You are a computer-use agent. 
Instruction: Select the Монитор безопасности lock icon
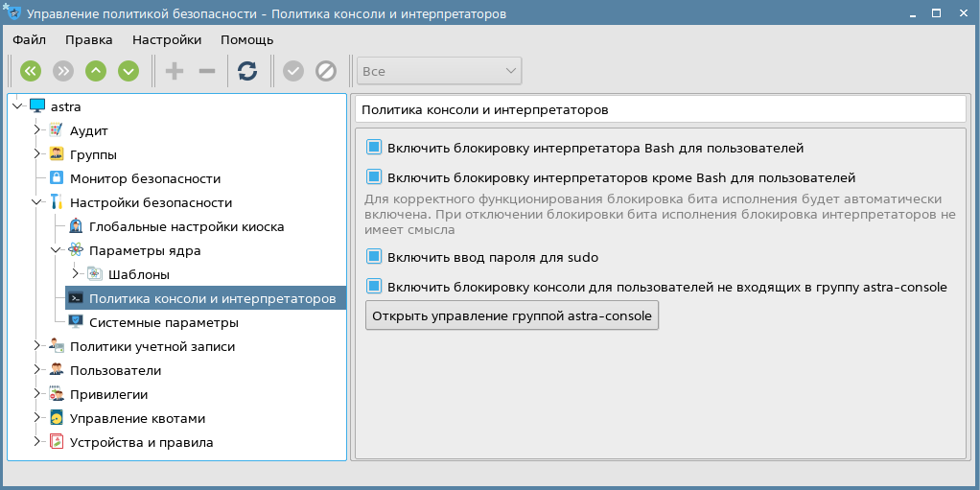coord(56,178)
